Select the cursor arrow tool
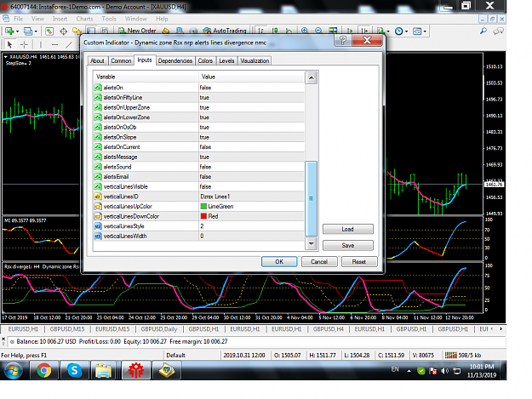Viewport: 532px width, 399px height. 9,44
